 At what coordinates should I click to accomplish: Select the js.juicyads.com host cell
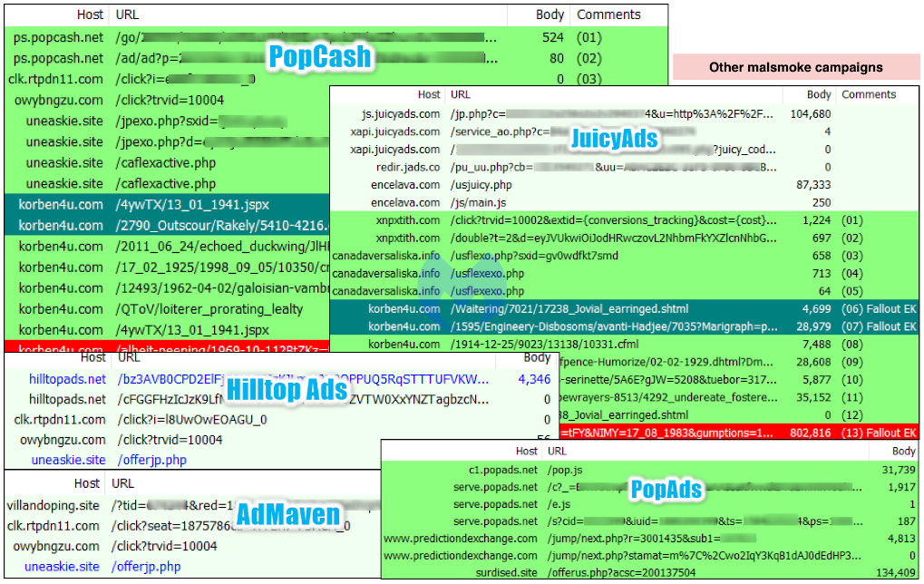point(401,114)
